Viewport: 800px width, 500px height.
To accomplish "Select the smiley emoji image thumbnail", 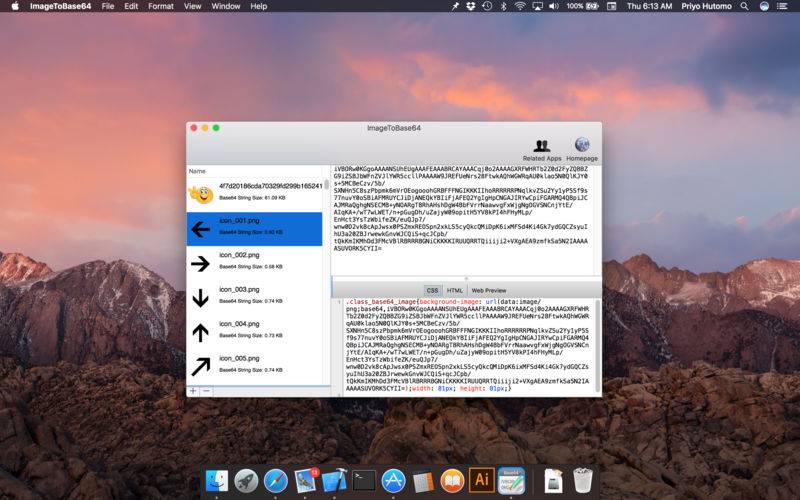I will (201, 194).
